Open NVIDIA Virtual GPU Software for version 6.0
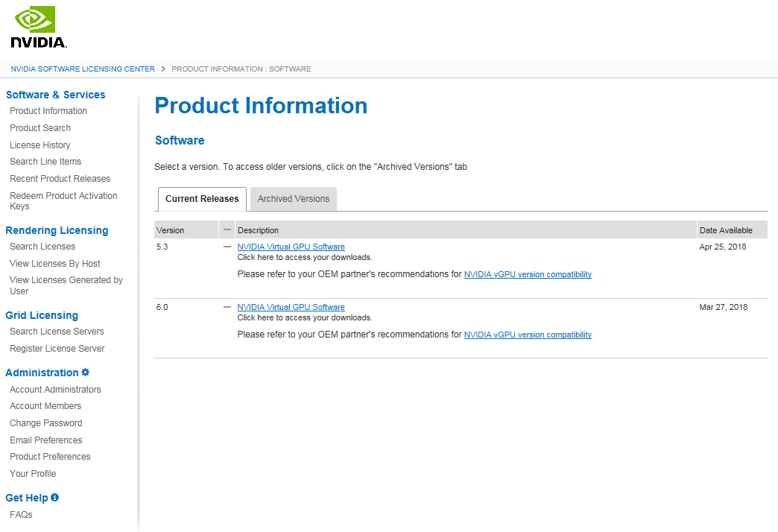778x532 pixels. [x=291, y=307]
